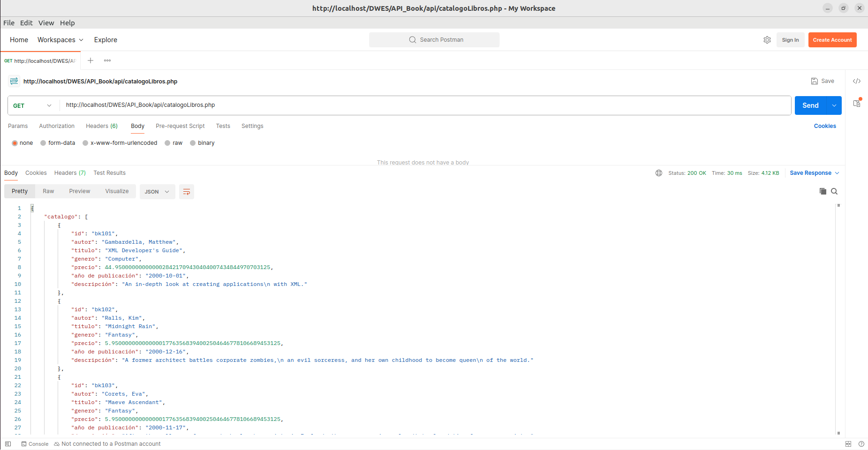Viewport: 868px width, 450px height.
Task: Click the HTTP request type icon
Action: pos(14,81)
